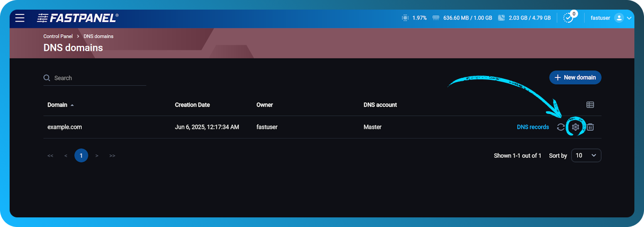Open settings gear for example.com
The image size is (644, 227).
pos(575,127)
